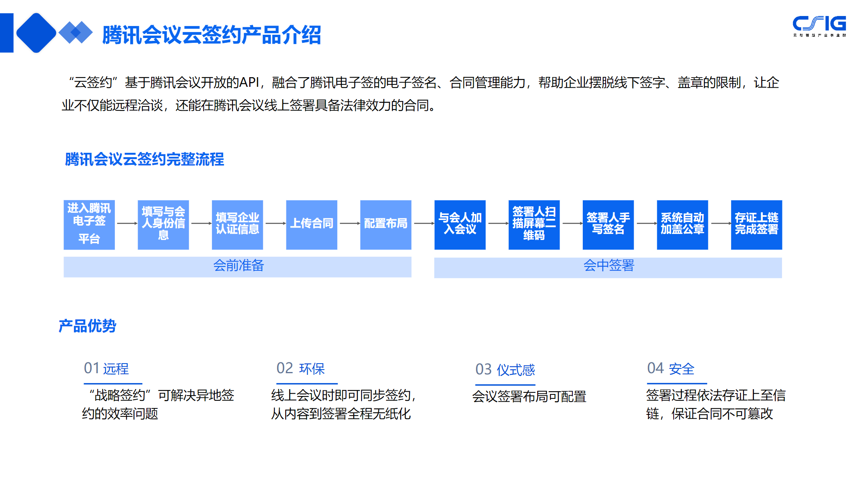Click the text 会议签署布局可配置
This screenshot has height=488, width=868.
coord(529,396)
